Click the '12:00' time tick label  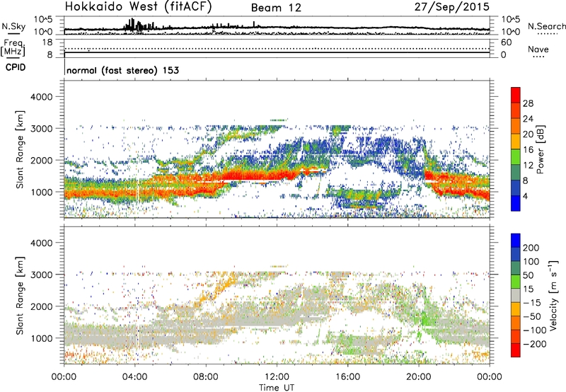pos(277,377)
